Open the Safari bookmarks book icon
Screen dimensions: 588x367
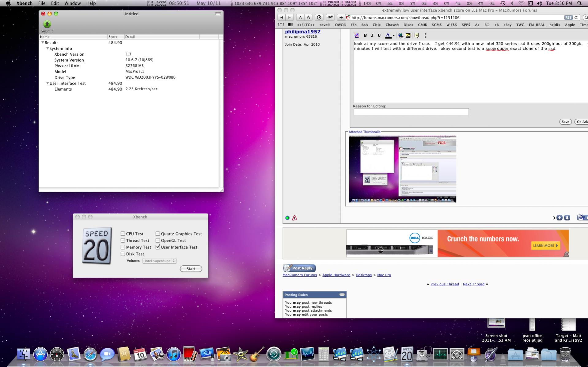point(281,25)
